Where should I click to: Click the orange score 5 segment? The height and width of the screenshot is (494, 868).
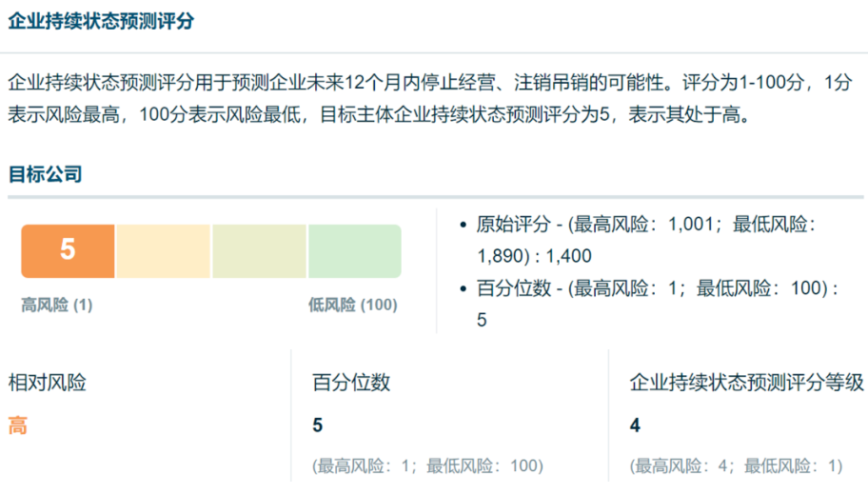coord(69,251)
